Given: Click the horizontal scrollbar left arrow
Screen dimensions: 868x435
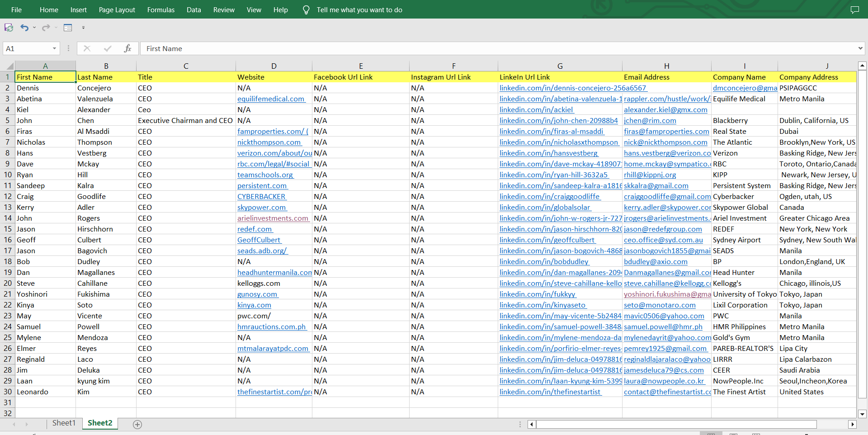Looking at the screenshot, I should (x=532, y=424).
